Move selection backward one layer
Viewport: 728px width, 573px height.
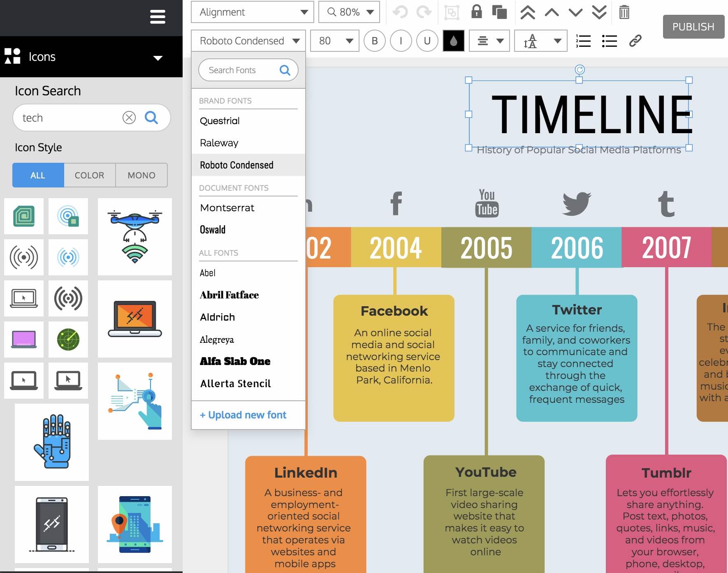(575, 12)
